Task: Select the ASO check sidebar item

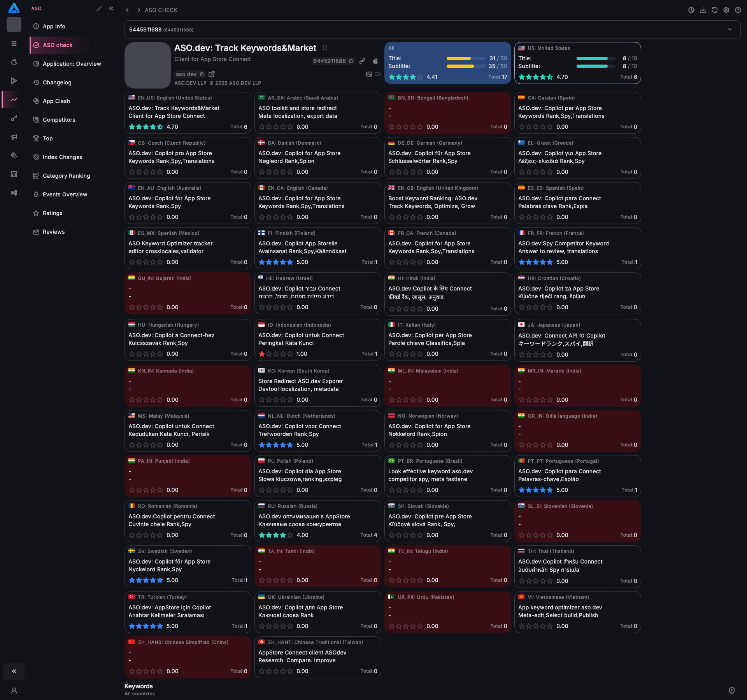Action: (x=72, y=45)
